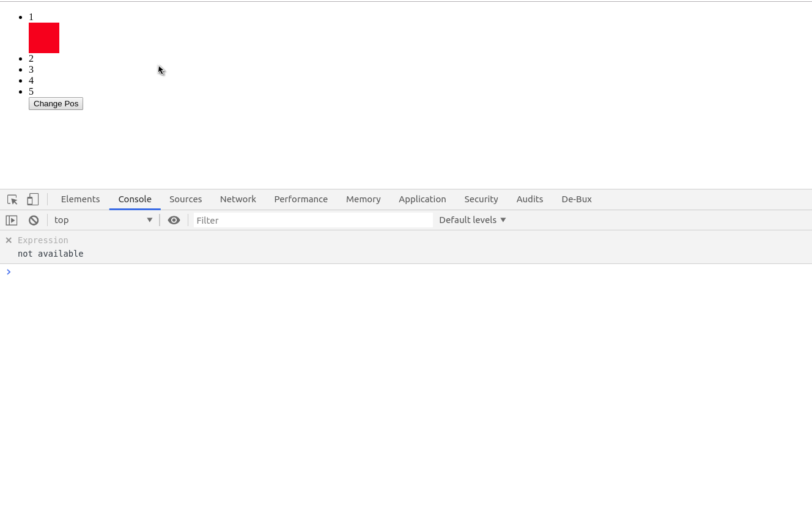Click list item '2'
This screenshot has width=812, height=517.
(31, 59)
